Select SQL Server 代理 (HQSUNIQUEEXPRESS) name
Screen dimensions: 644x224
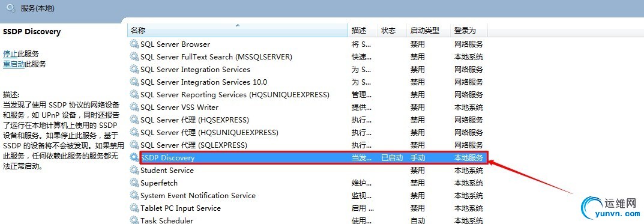pos(209,132)
